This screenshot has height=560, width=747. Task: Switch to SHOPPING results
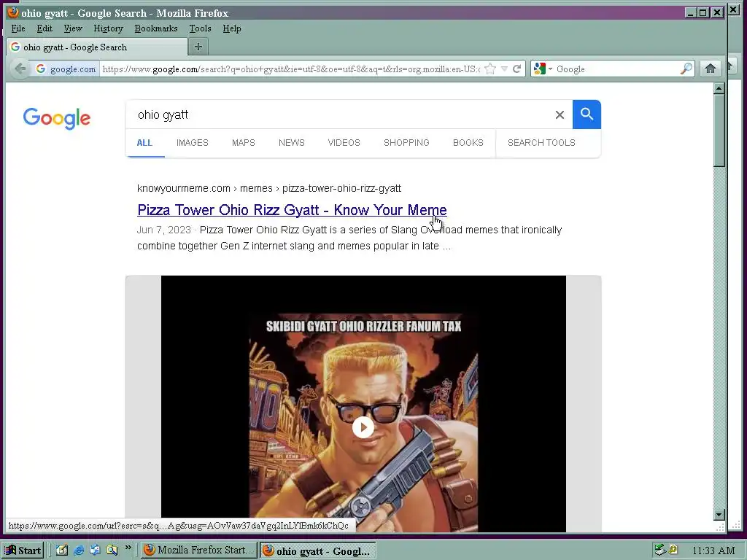(406, 143)
